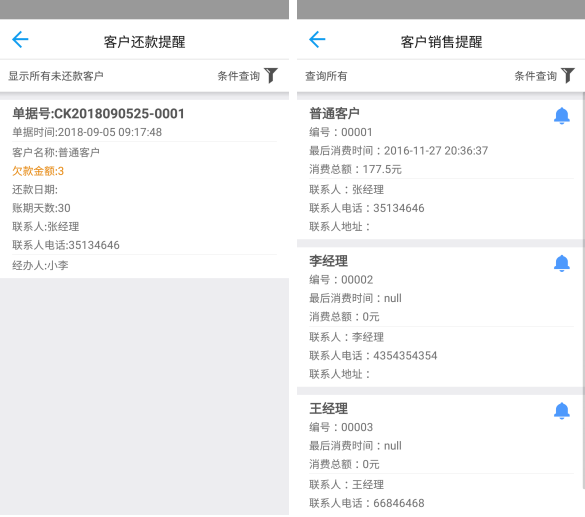Click the sales list vertical scrollbar
The image size is (585, 517).
[x=584, y=291]
